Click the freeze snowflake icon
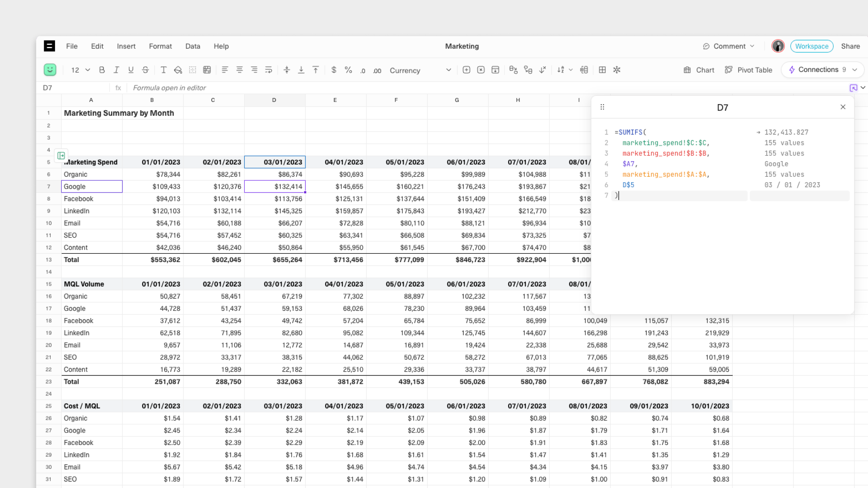The width and height of the screenshot is (868, 488). pos(617,70)
